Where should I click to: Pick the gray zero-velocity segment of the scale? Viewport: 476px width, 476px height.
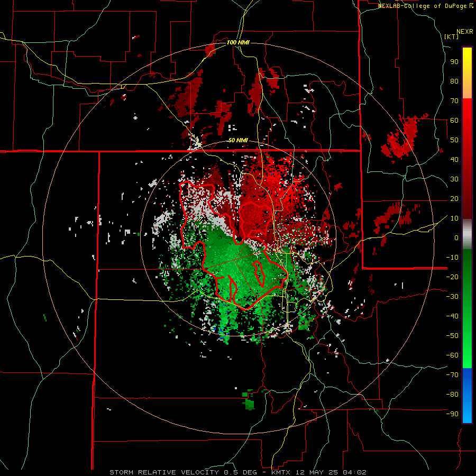point(467,234)
